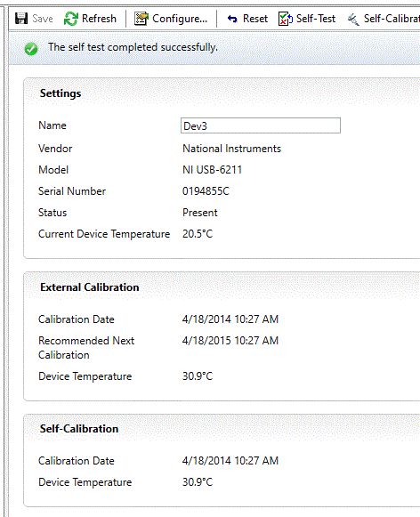This screenshot has height=517, width=420.
Task: Click the Save button label
Action: [x=43, y=19]
